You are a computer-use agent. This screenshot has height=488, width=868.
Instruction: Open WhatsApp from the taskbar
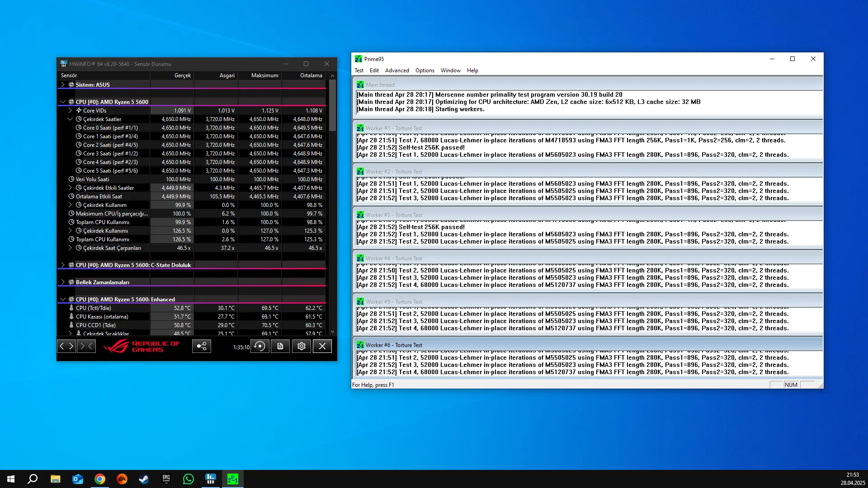click(188, 479)
